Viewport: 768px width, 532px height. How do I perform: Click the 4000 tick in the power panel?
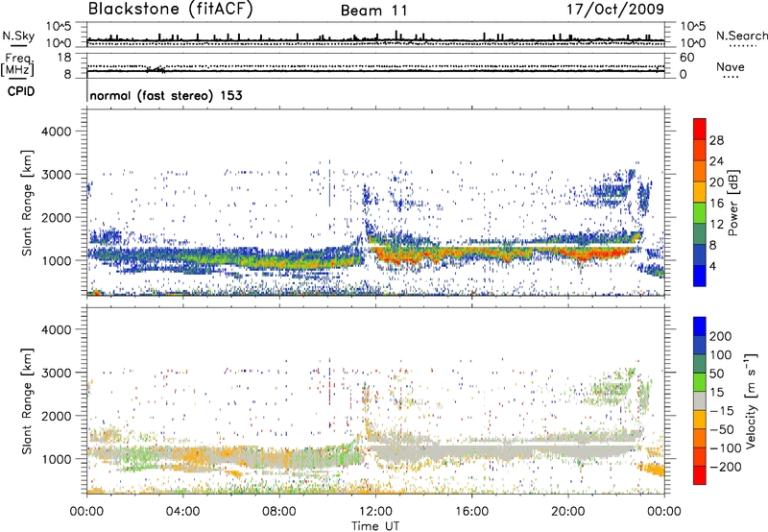point(56,132)
